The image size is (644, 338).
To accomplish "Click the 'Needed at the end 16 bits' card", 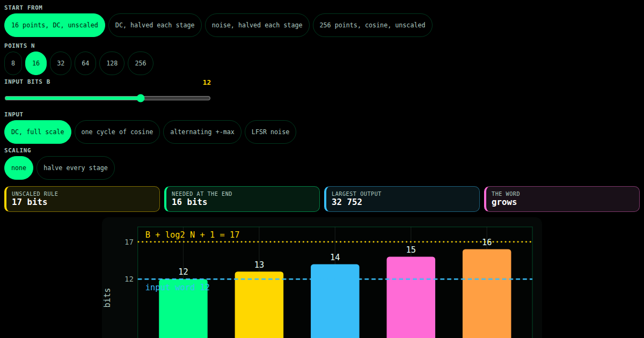I will tap(242, 199).
